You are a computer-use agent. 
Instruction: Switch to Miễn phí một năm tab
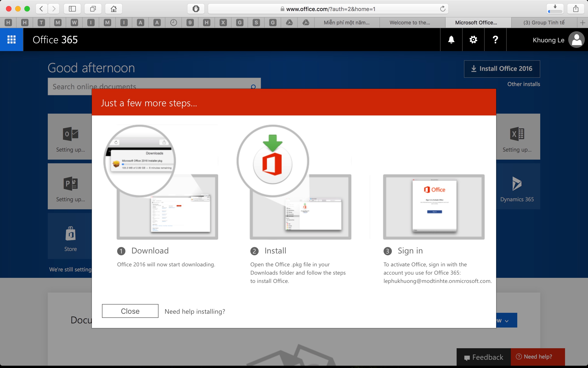tap(347, 23)
